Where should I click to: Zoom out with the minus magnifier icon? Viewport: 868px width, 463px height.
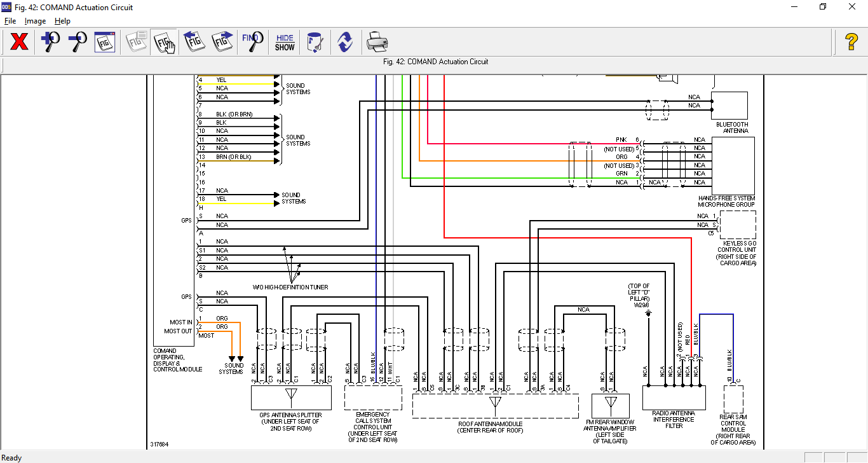[78, 43]
